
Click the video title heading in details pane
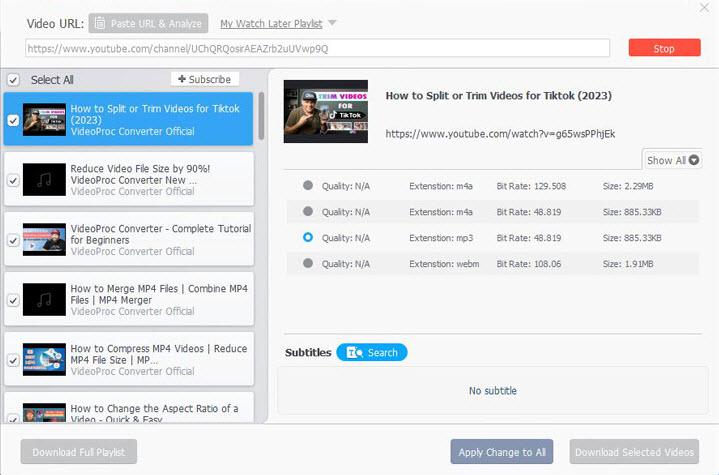point(498,96)
